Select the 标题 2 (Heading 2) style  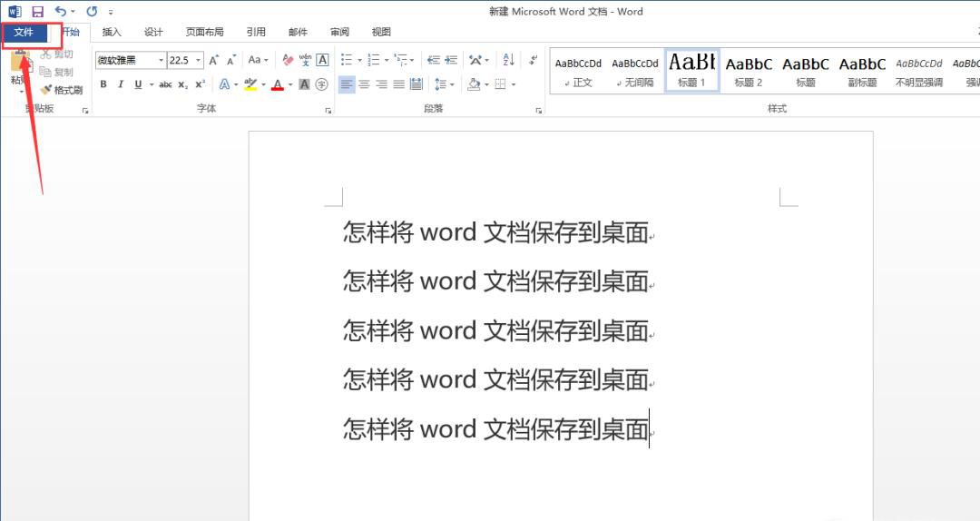[749, 72]
